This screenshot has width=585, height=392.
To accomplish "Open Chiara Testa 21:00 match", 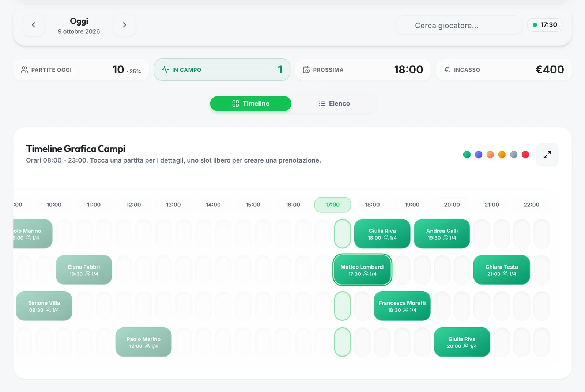I will click(x=502, y=270).
